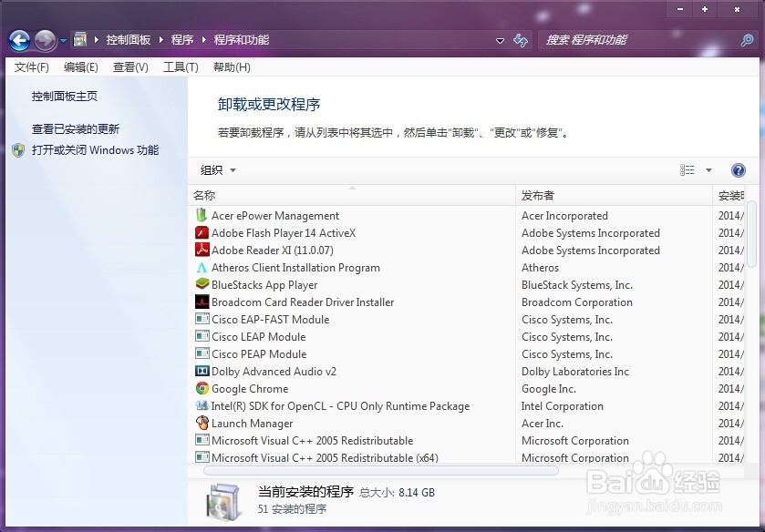The image size is (765, 532).
Task: Click publisher cell Broadcom Corporation
Action: pyautogui.click(x=576, y=302)
